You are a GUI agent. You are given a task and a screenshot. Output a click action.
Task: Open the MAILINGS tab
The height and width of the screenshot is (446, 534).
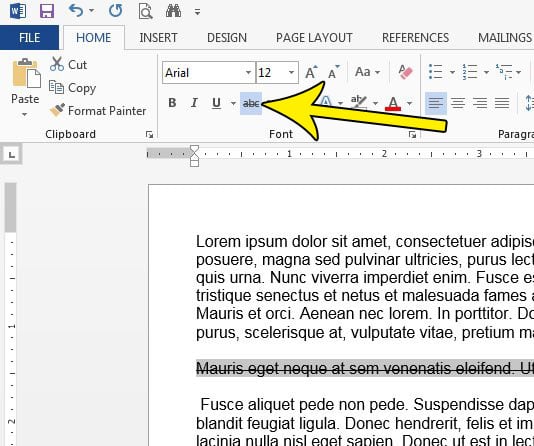pos(505,37)
